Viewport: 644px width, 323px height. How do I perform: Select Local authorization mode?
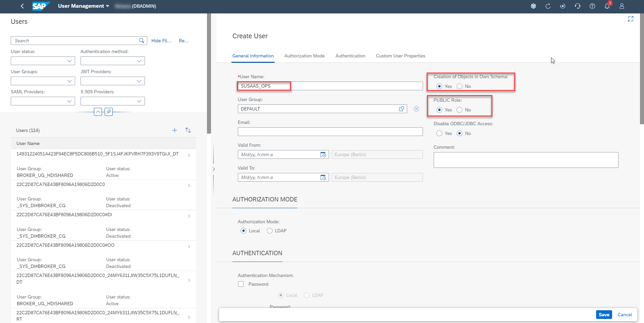tap(244, 231)
